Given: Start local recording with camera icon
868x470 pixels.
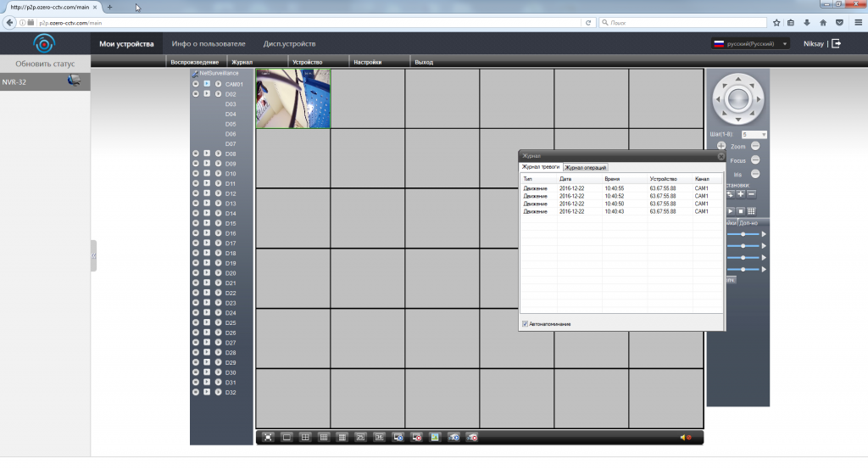Looking at the screenshot, I should pyautogui.click(x=454, y=437).
